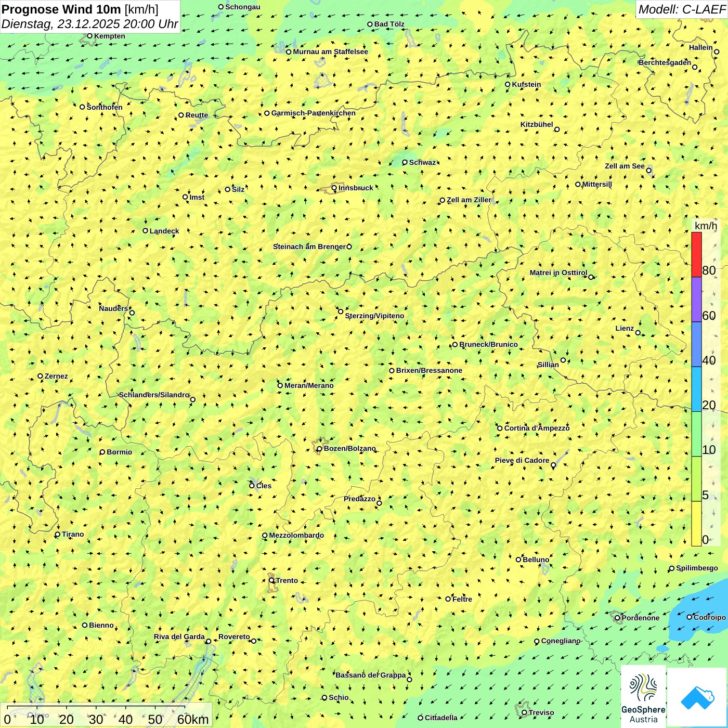Image resolution: width=728 pixels, height=728 pixels.
Task: Click the Mittersill label
Action: point(597,184)
